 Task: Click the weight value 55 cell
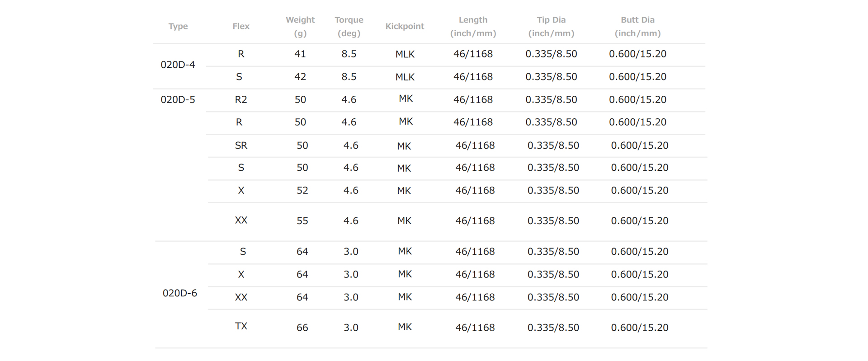click(302, 220)
